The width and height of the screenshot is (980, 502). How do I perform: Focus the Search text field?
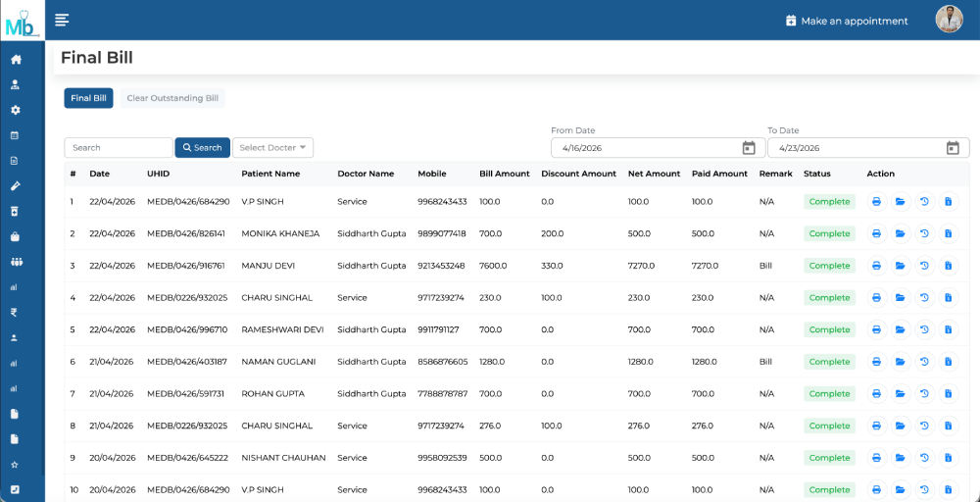point(119,147)
